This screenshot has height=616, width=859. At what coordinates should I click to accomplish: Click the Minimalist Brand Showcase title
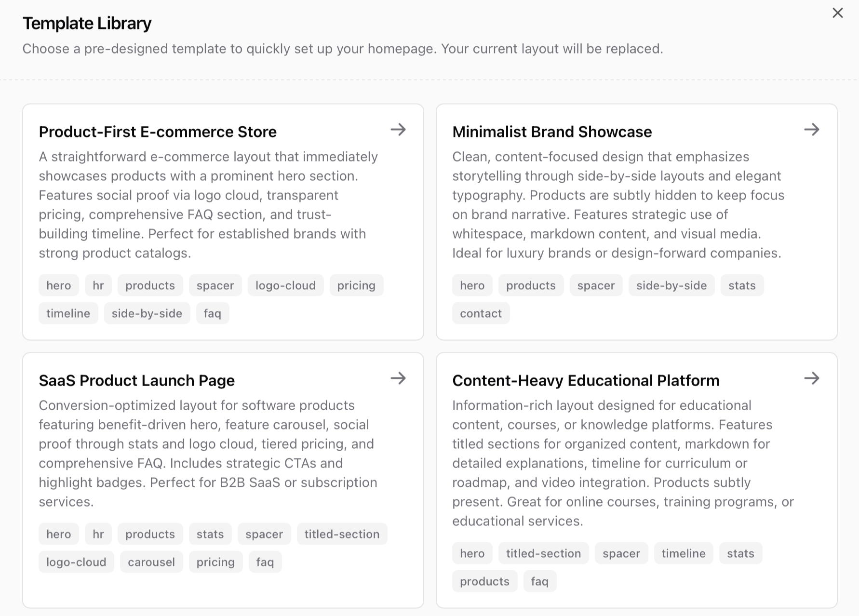[x=551, y=131]
